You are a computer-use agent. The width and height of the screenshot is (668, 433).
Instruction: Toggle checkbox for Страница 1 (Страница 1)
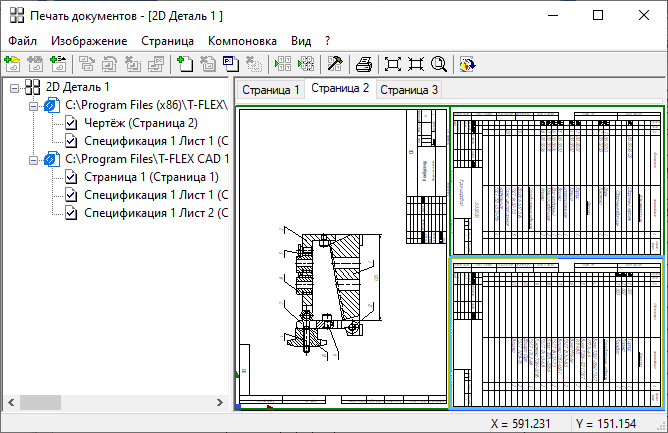coord(72,177)
